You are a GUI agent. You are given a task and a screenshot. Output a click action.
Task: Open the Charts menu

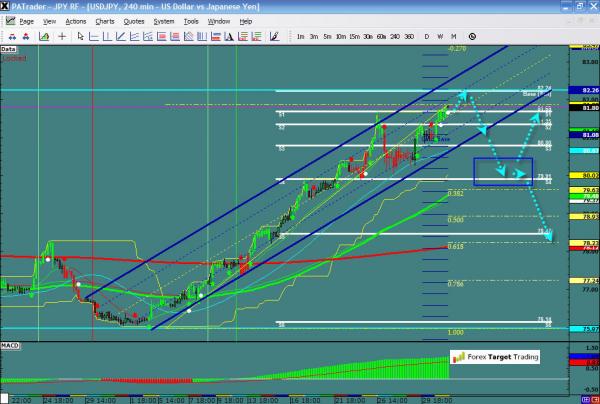point(104,20)
